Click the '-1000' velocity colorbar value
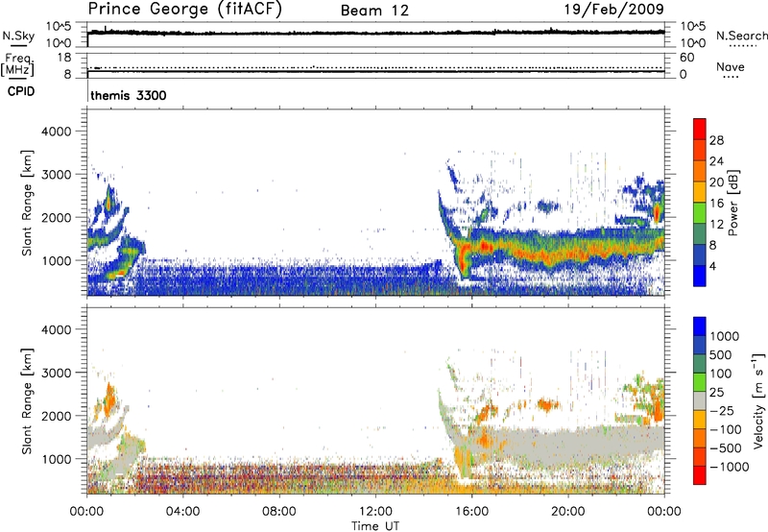The image size is (768, 532). tap(729, 467)
